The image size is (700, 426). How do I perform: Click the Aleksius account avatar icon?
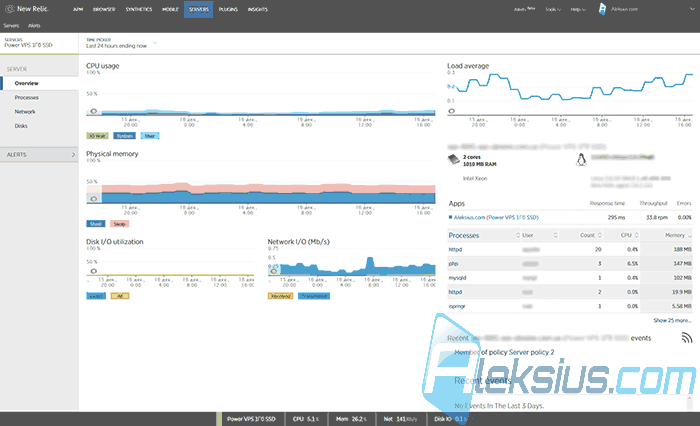tap(602, 9)
